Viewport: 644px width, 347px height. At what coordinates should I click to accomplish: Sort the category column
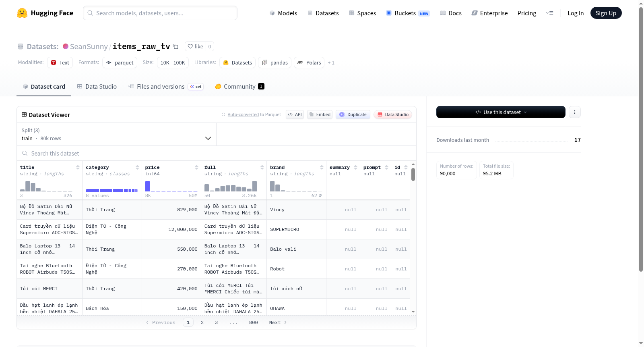tap(137, 167)
